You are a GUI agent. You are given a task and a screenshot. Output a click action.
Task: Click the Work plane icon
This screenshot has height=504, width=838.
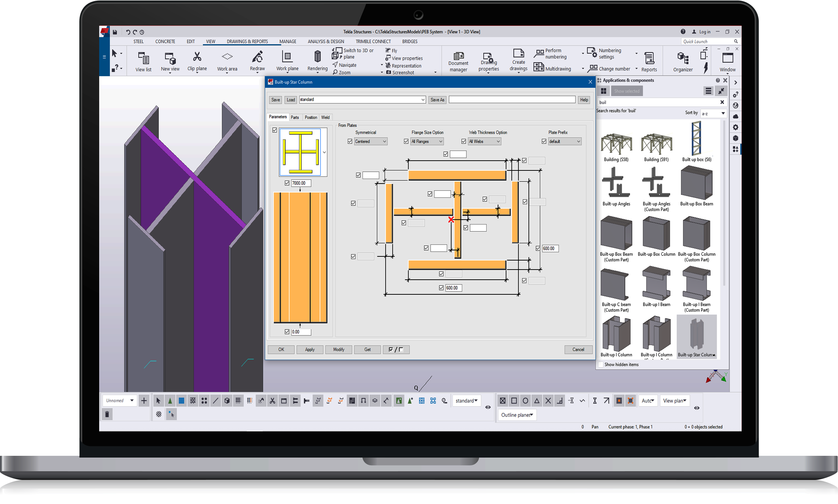pos(287,57)
